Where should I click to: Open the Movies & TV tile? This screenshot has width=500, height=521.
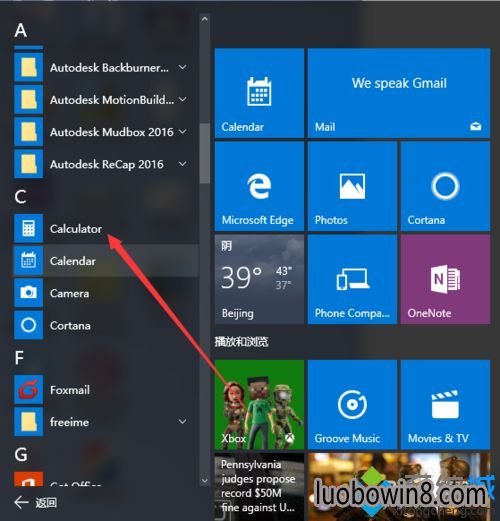[445, 404]
